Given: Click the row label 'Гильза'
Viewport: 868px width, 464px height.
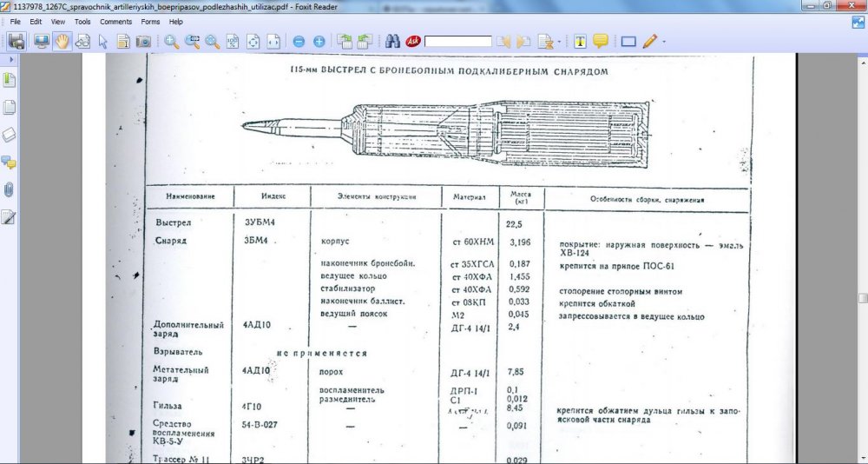Looking at the screenshot, I should click(168, 406).
